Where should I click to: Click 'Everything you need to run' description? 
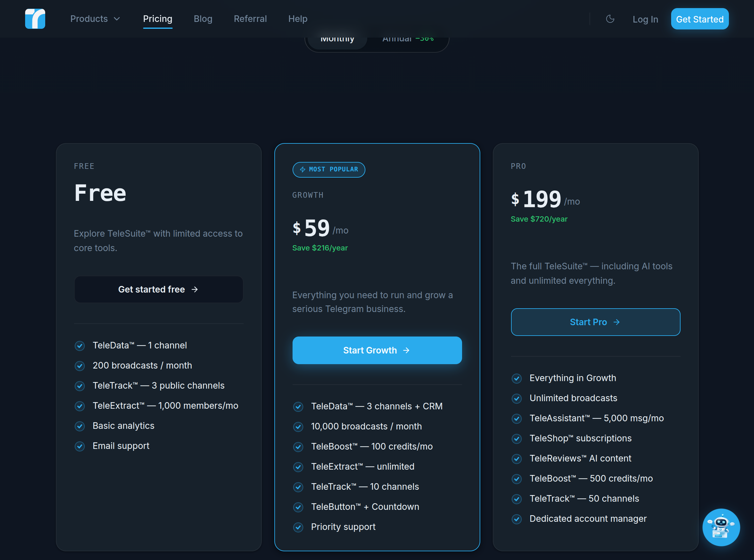click(x=372, y=302)
